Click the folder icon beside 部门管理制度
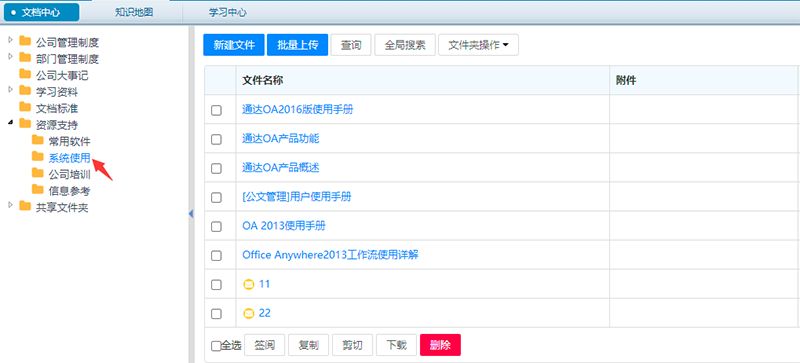800x363 pixels. [x=25, y=58]
